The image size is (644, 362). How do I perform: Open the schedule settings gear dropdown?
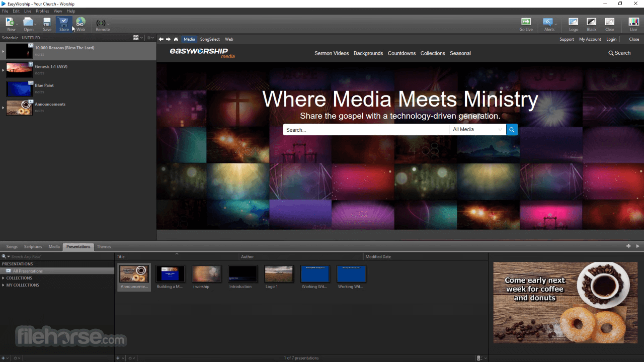[150, 38]
